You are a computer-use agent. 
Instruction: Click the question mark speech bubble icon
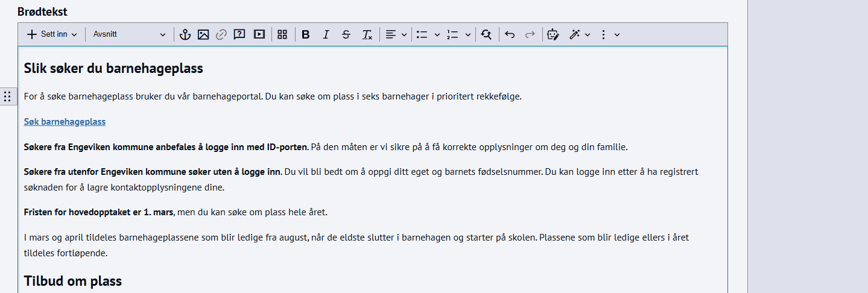pos(239,34)
